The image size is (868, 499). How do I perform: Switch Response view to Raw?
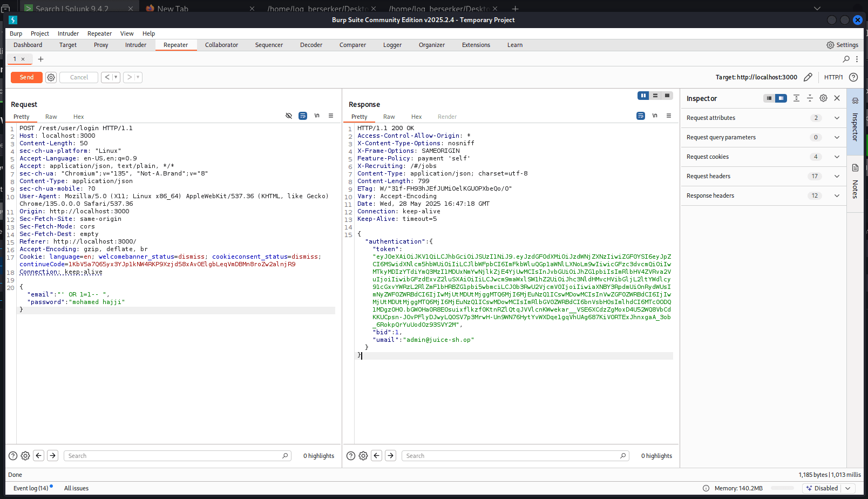389,117
